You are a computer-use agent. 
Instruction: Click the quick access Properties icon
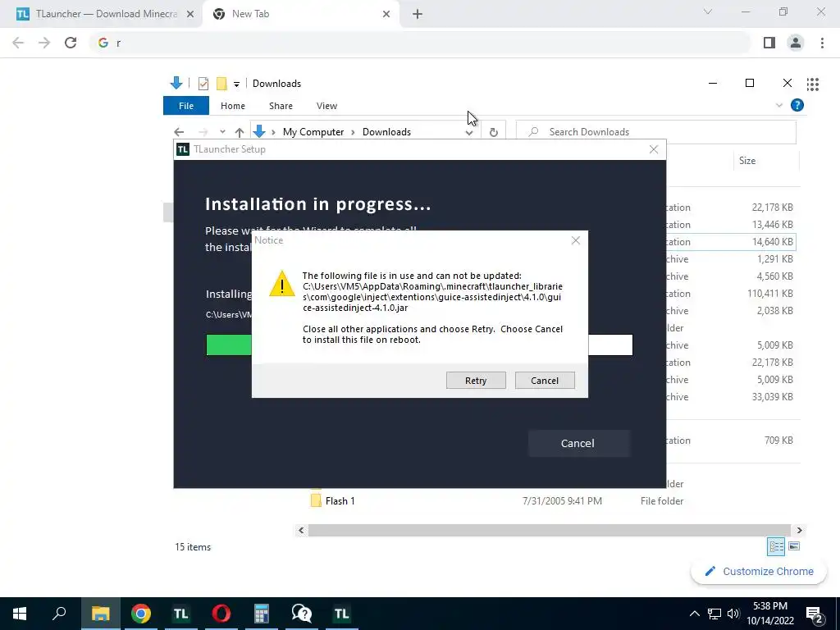coord(203,84)
